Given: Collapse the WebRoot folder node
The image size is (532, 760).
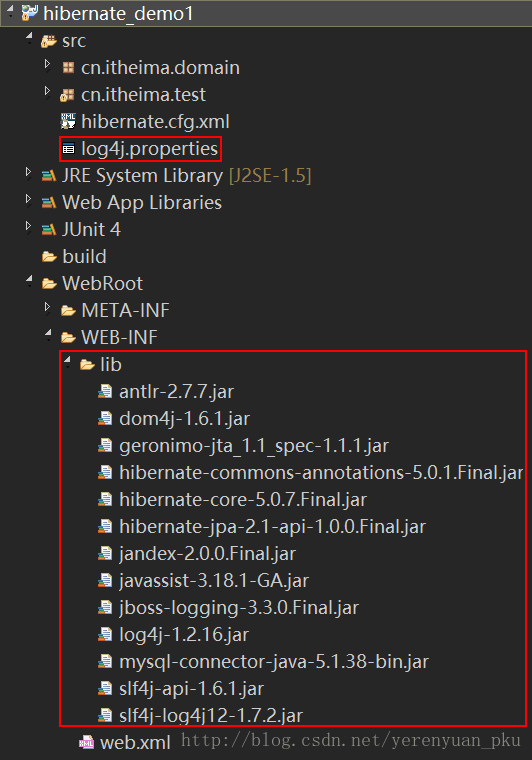Looking at the screenshot, I should (30, 280).
